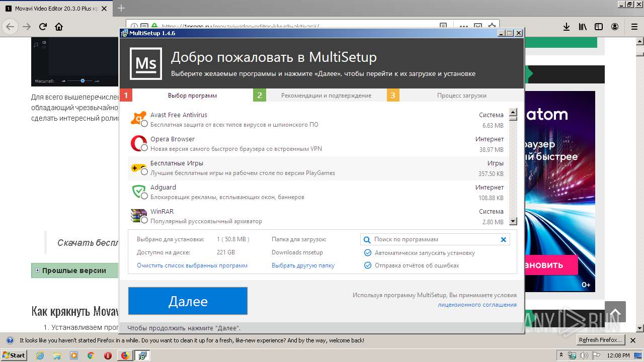Click the search magnifier icon
Image resolution: width=644 pixels, height=362 pixels.
click(x=367, y=240)
